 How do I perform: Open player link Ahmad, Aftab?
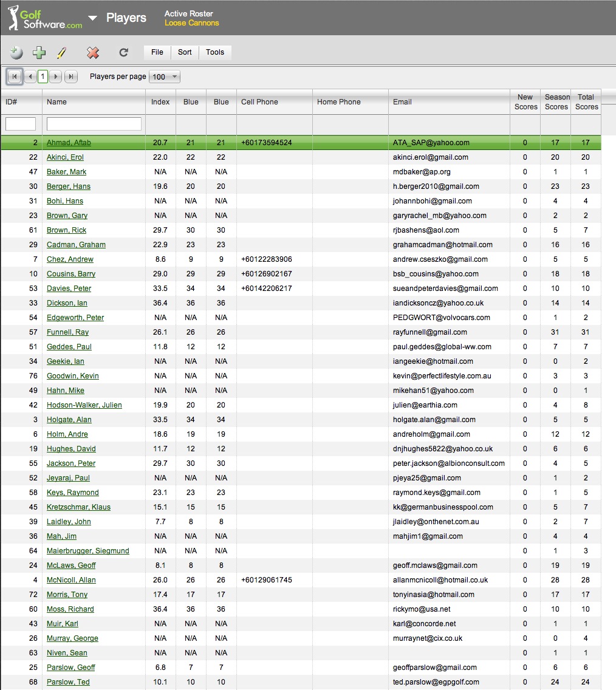[x=69, y=143]
